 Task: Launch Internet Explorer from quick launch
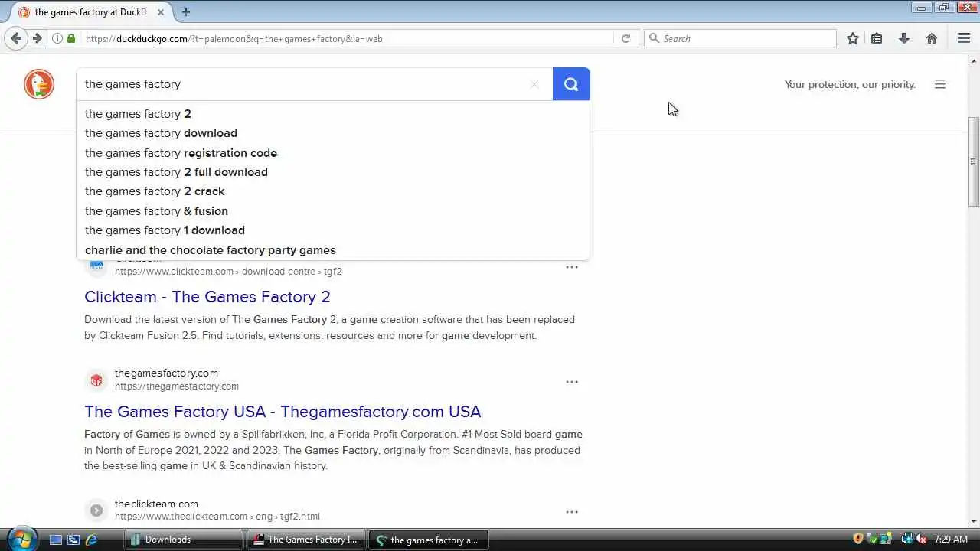[91, 540]
